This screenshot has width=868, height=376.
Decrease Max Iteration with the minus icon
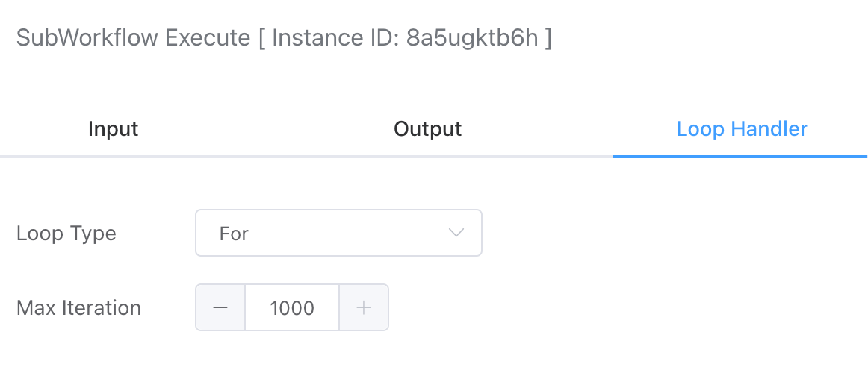coord(220,307)
